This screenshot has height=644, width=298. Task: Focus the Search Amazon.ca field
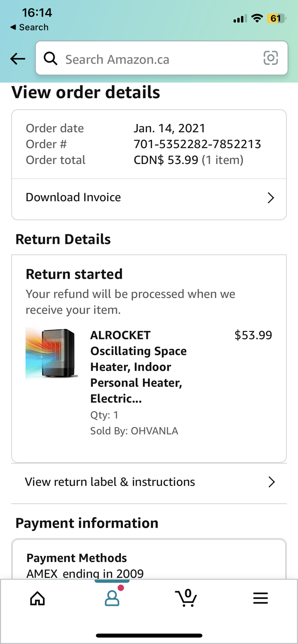click(157, 59)
